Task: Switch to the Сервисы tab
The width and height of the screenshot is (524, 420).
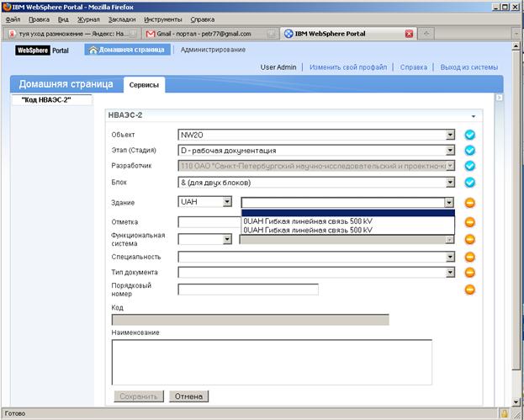Action: (144, 85)
